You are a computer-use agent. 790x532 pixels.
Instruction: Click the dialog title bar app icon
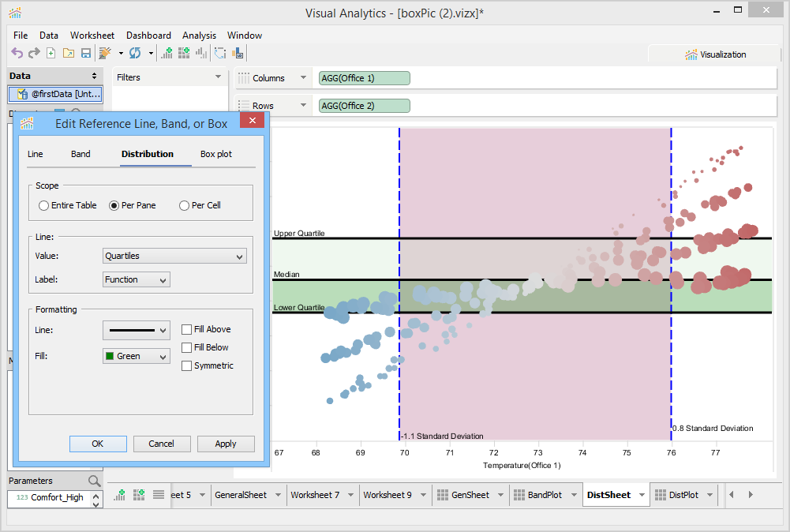pos(27,123)
